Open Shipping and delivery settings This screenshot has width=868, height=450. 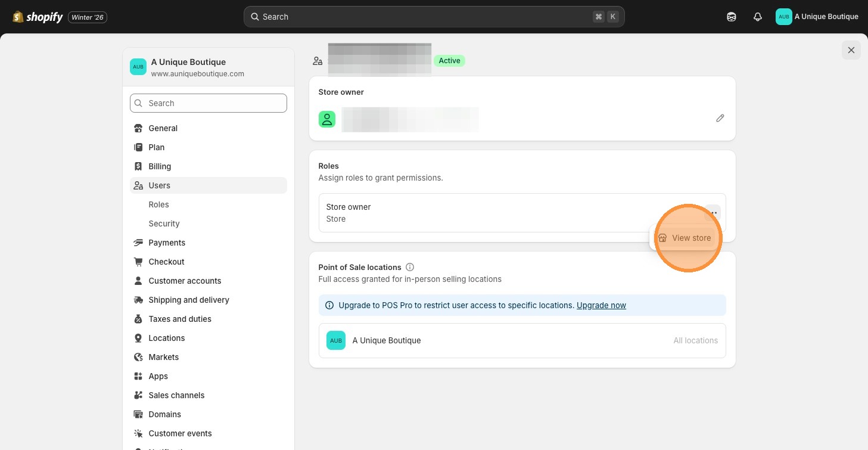point(209,300)
